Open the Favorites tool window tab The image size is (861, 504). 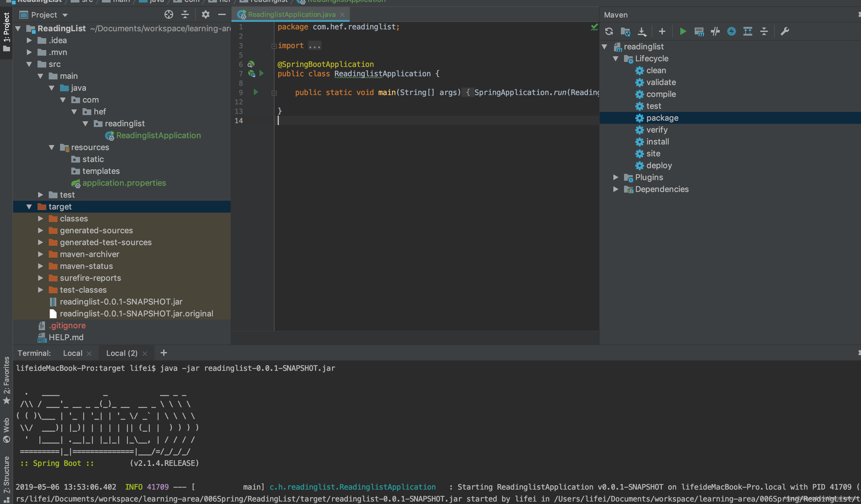point(6,380)
